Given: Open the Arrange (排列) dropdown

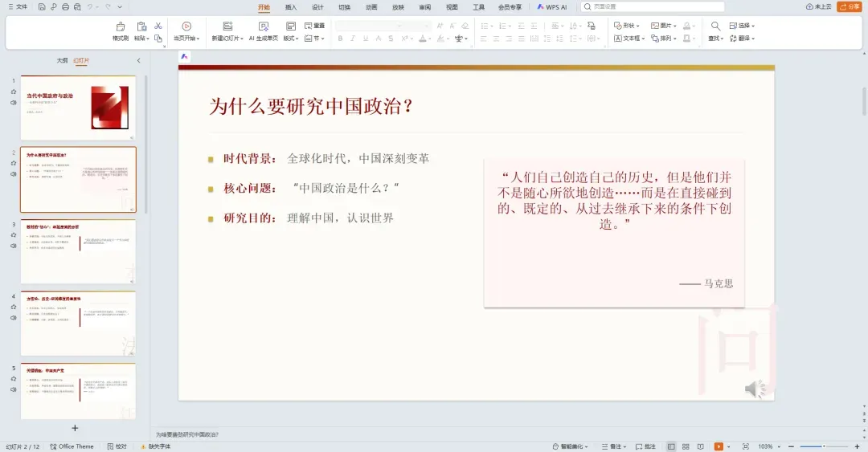Looking at the screenshot, I should tap(663, 39).
